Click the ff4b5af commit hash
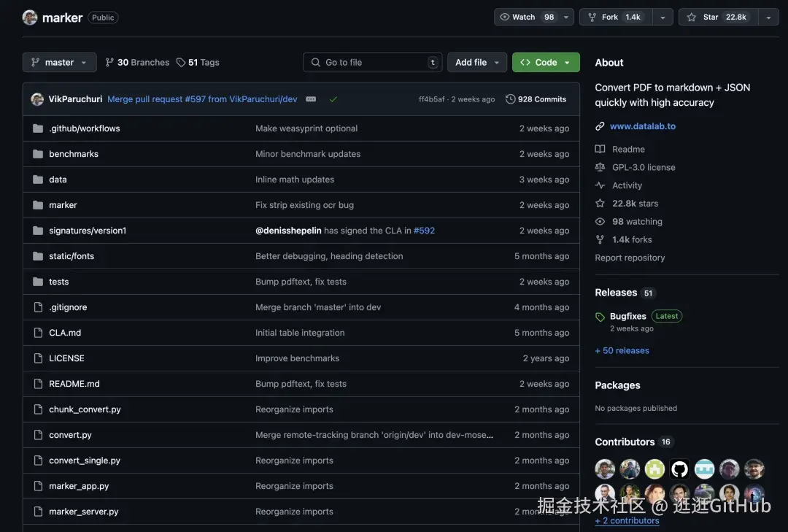The image size is (788, 532). (x=432, y=99)
